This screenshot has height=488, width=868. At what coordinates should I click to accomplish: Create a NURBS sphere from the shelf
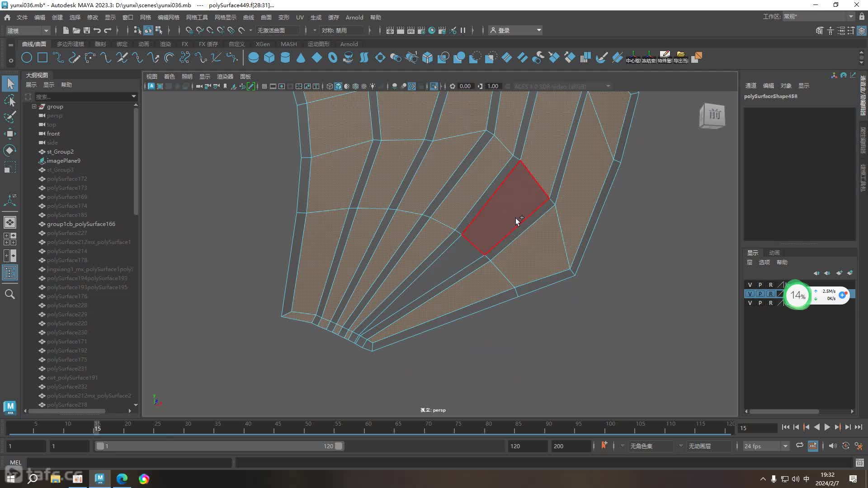click(254, 58)
